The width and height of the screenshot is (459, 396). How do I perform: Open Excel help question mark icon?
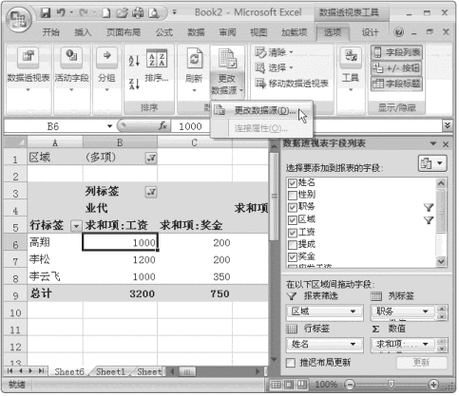(399, 32)
